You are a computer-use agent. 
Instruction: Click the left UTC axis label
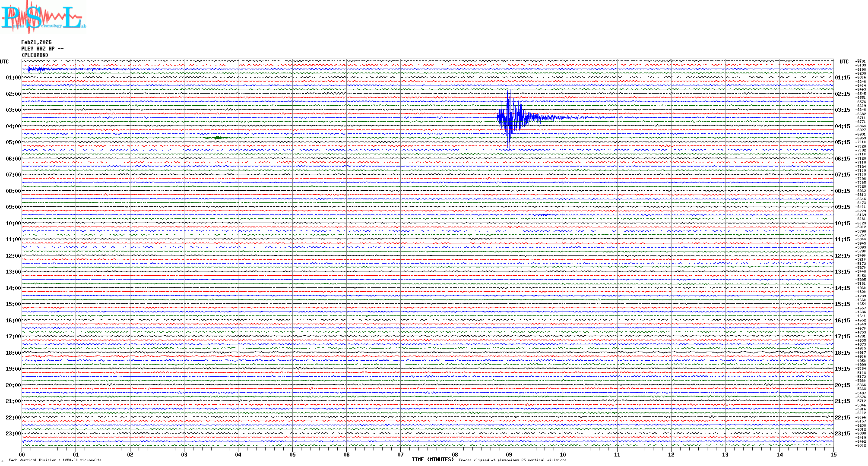(x=4, y=62)
